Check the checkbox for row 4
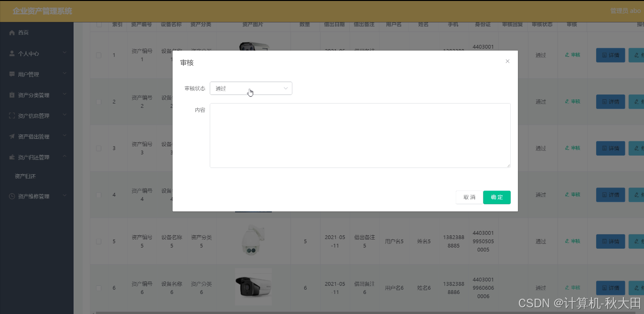This screenshot has width=644, height=314. coord(99,195)
